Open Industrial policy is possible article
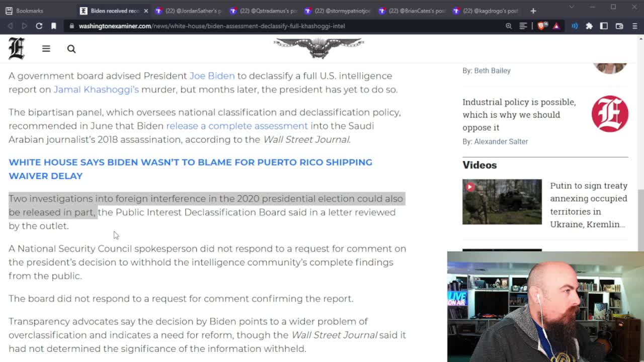 [519, 115]
